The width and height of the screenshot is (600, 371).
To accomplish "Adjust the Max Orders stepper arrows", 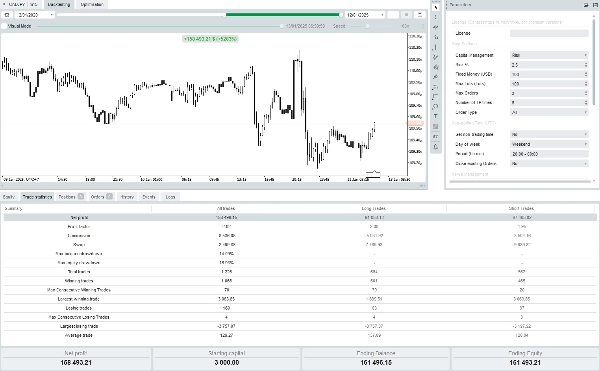I will click(586, 93).
